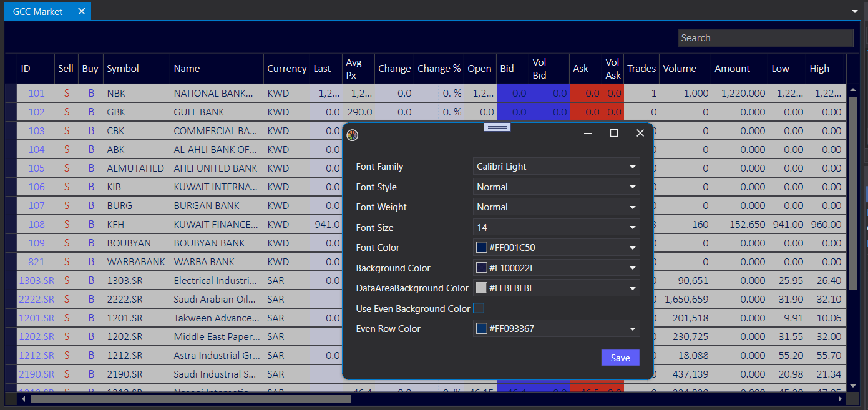Click the Open column header
The width and height of the screenshot is (868, 410).
pyautogui.click(x=480, y=69)
